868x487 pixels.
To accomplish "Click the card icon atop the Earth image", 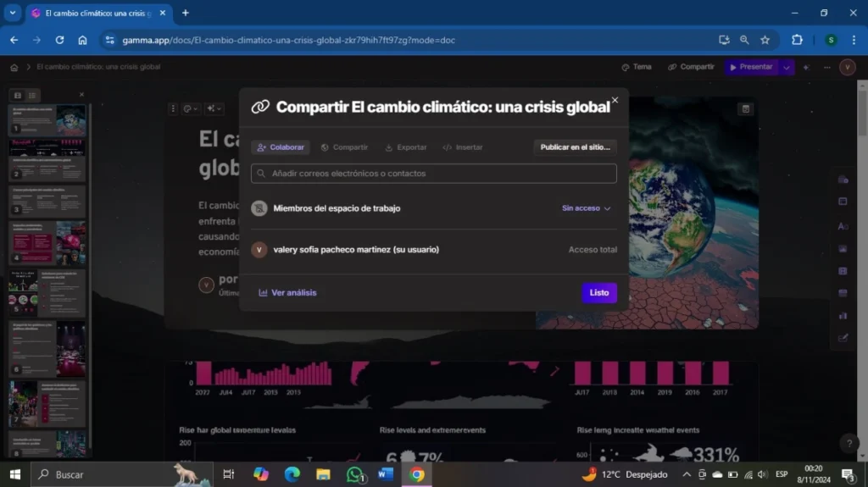I will [x=746, y=109].
